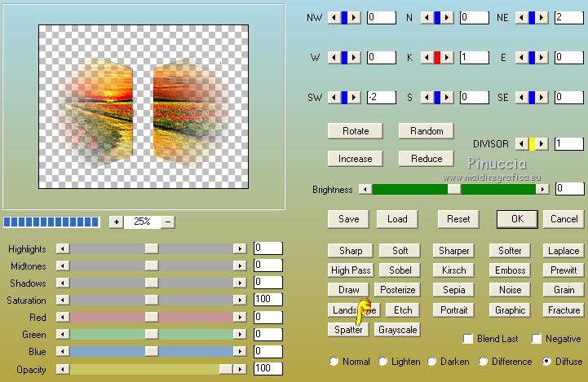
Task: Apply the Kirsch preset
Action: pos(453,270)
